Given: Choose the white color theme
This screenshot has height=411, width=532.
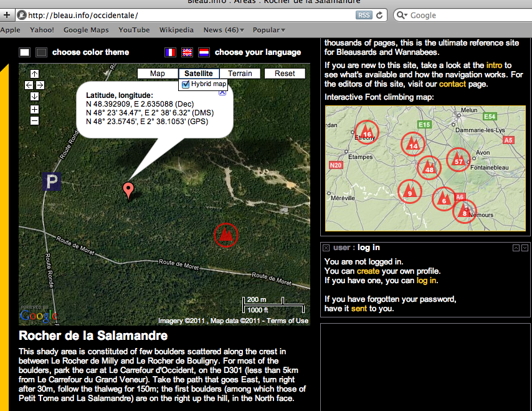Looking at the screenshot, I should (x=25, y=52).
